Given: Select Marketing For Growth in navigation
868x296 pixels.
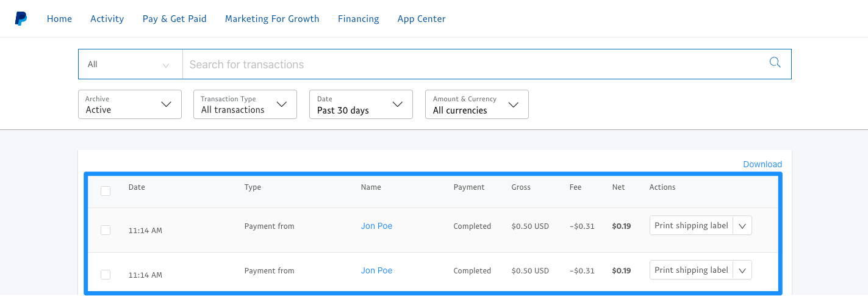Looking at the screenshot, I should point(272,19).
